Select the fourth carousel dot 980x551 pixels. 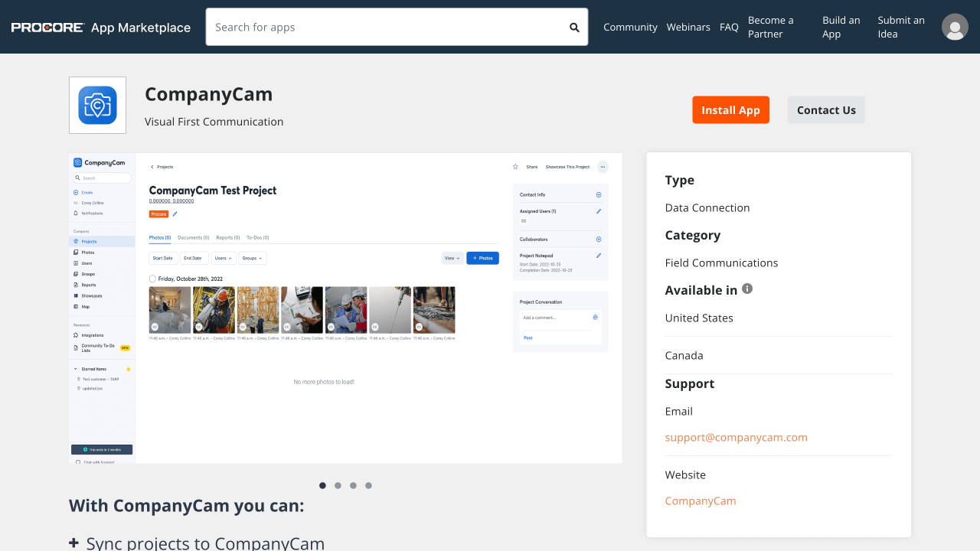[368, 485]
